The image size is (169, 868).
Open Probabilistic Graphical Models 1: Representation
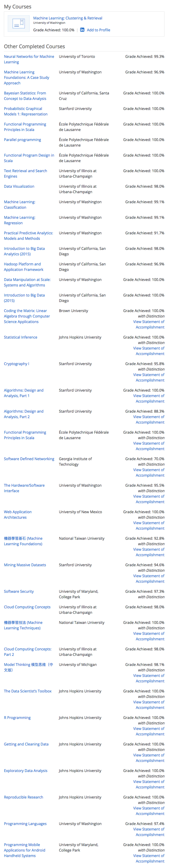[26, 111]
